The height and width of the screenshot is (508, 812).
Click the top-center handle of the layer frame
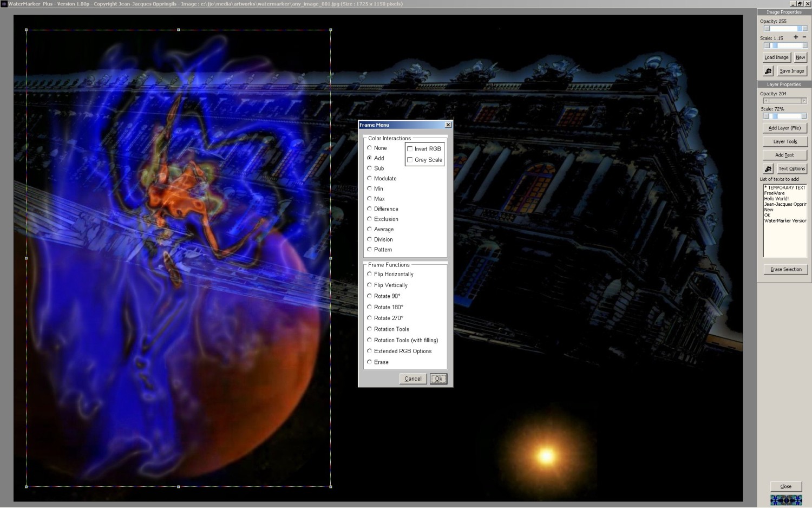pyautogui.click(x=179, y=30)
